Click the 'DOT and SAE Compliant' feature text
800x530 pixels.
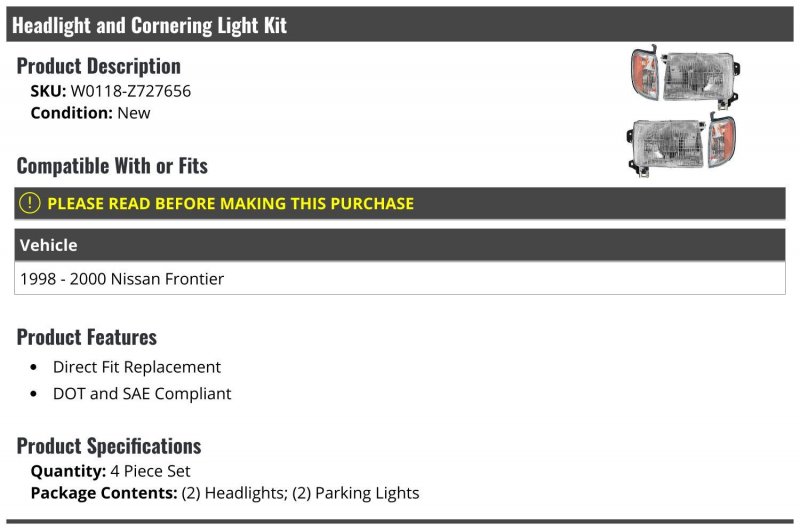[x=142, y=394]
